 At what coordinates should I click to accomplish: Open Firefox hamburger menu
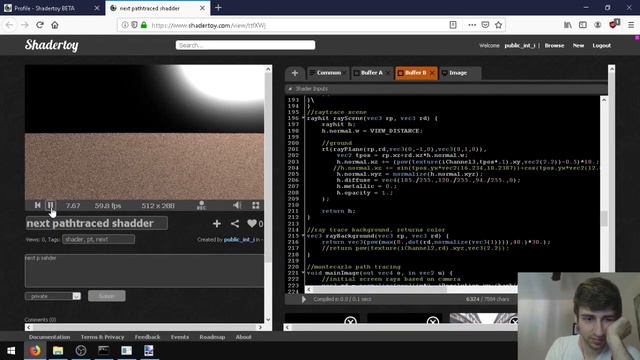tap(631, 25)
